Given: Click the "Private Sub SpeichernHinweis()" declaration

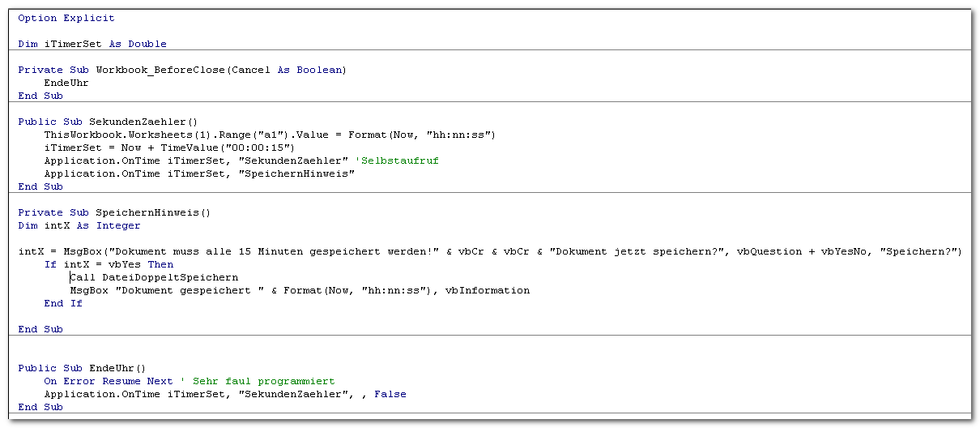Looking at the screenshot, I should [114, 212].
